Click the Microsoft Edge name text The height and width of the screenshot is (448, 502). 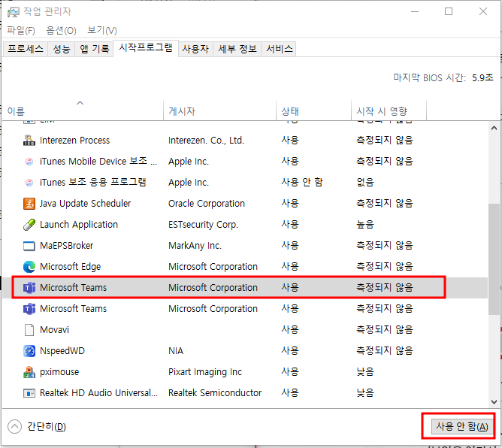[x=70, y=267]
